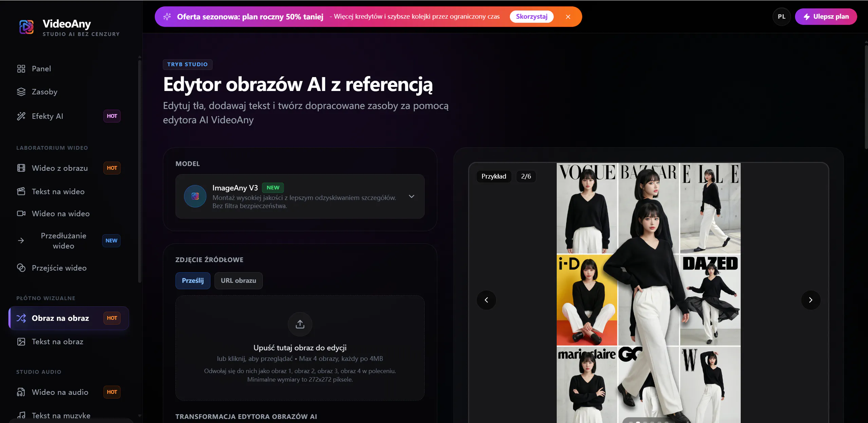Click Skorzystaj in the promo banner

[532, 17]
